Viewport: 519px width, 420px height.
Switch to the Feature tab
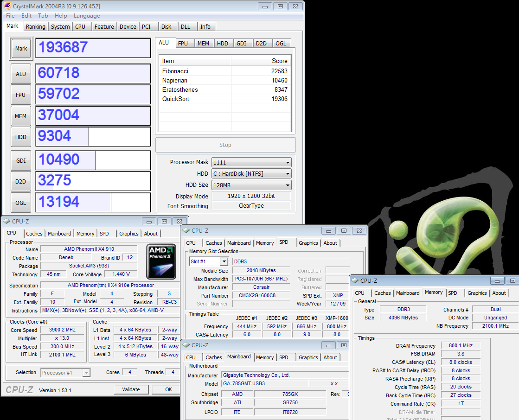104,27
